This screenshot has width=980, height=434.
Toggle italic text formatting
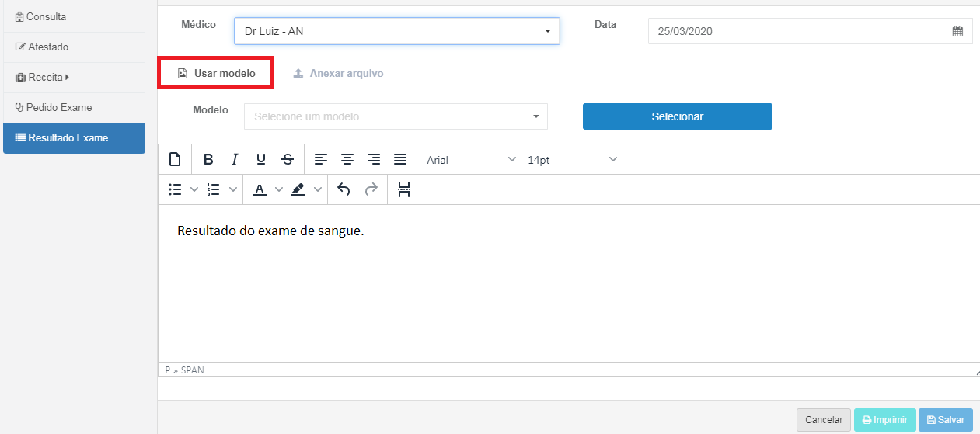coord(234,159)
